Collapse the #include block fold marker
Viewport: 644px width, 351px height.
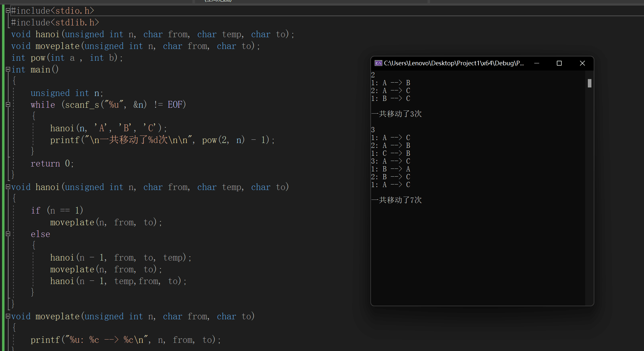8,10
